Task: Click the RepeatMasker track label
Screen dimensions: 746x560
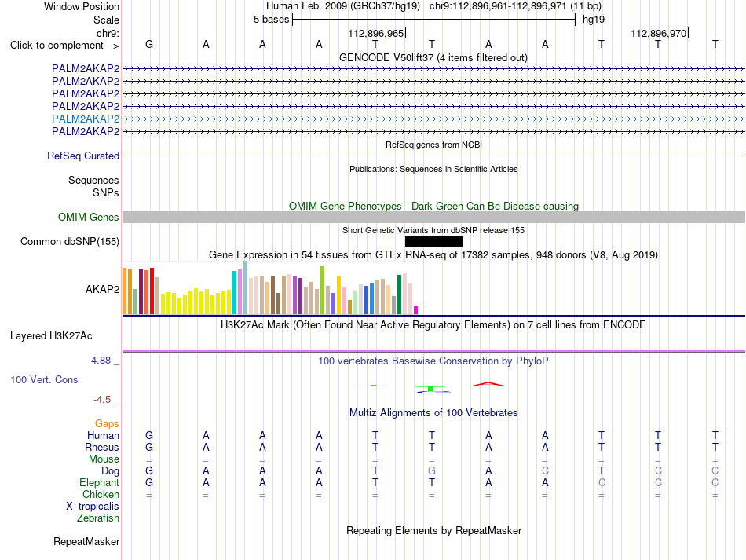Action: [x=86, y=541]
